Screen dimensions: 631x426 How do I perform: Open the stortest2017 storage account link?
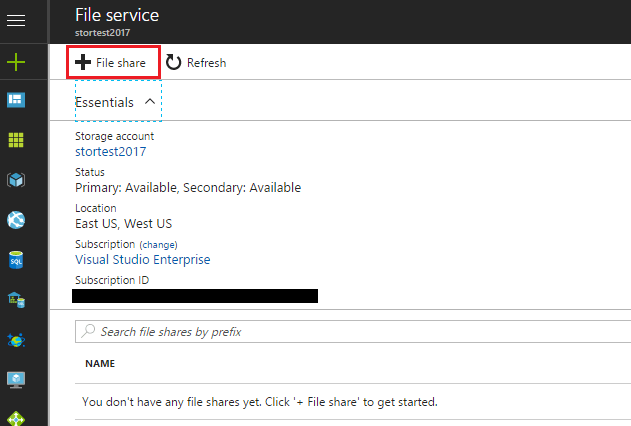[x=111, y=152]
